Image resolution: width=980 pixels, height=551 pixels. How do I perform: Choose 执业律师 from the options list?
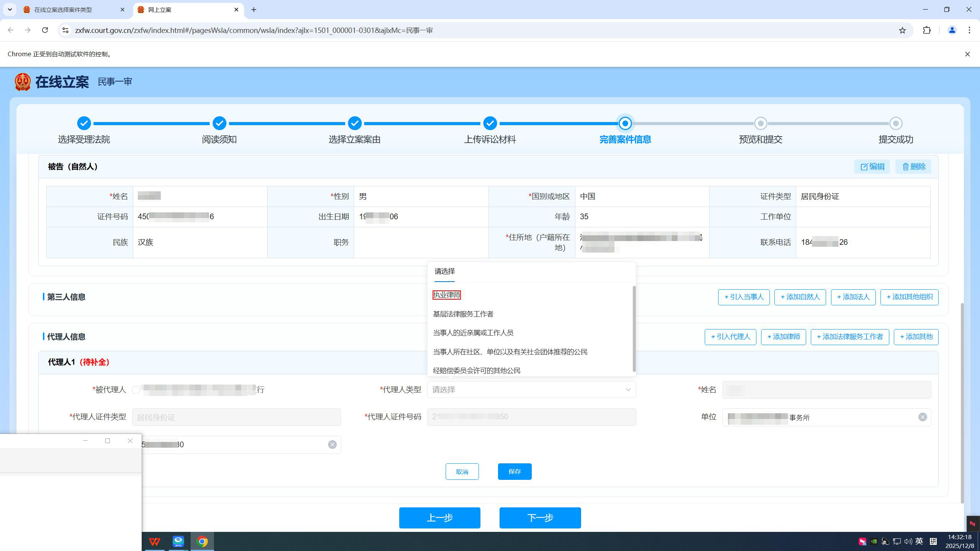click(x=446, y=295)
